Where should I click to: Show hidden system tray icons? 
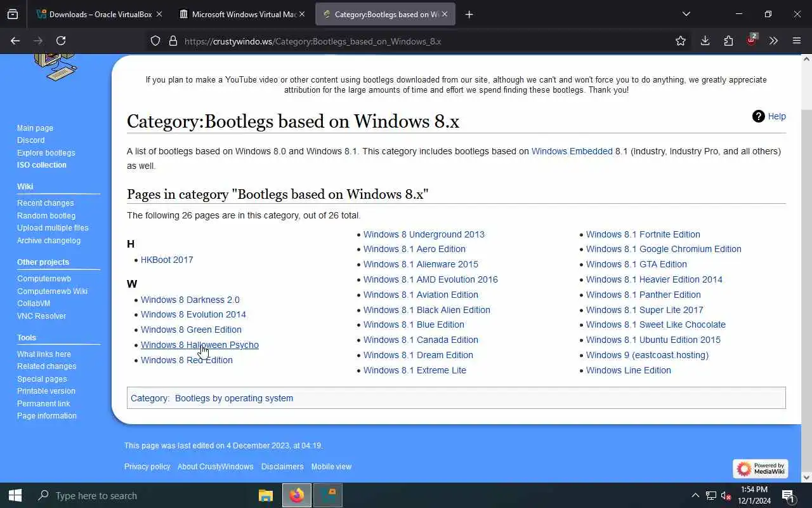[x=695, y=495]
